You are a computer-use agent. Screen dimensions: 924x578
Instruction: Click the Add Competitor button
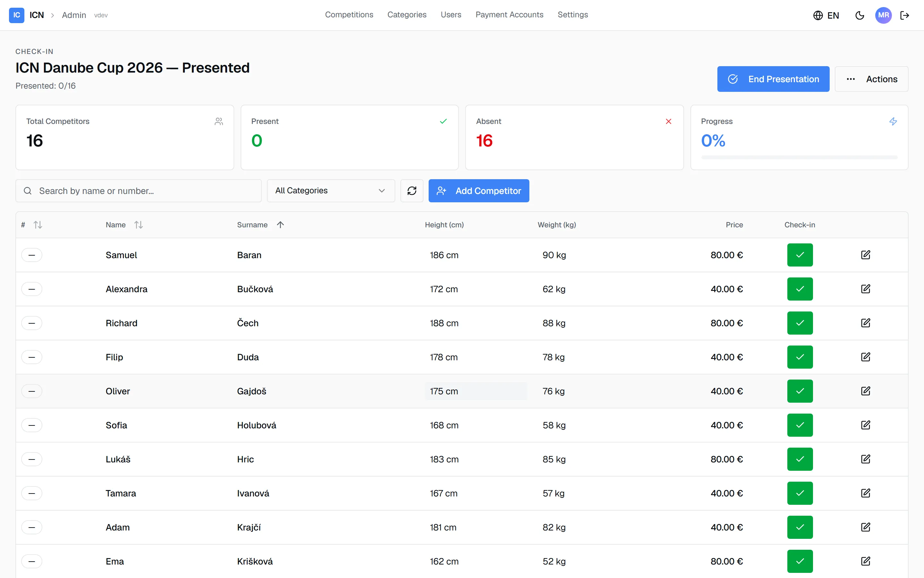[478, 191]
